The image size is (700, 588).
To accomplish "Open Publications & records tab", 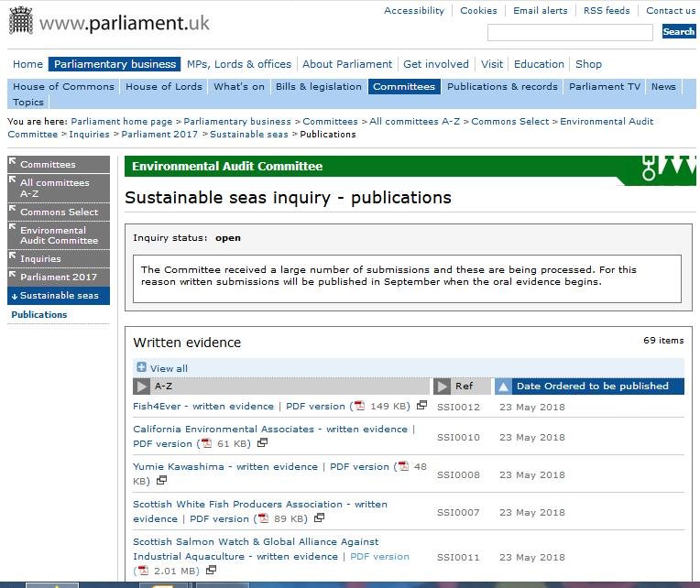I will pos(502,86).
